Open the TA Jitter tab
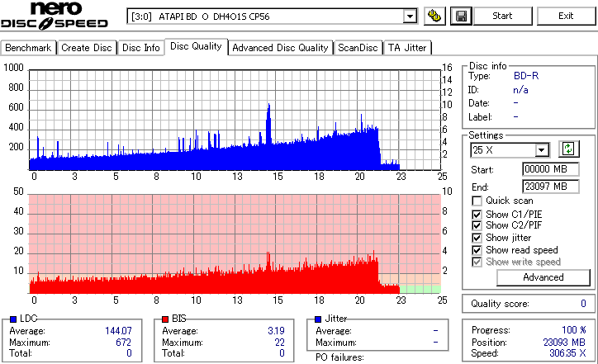This screenshot has width=598, height=364. [407, 48]
